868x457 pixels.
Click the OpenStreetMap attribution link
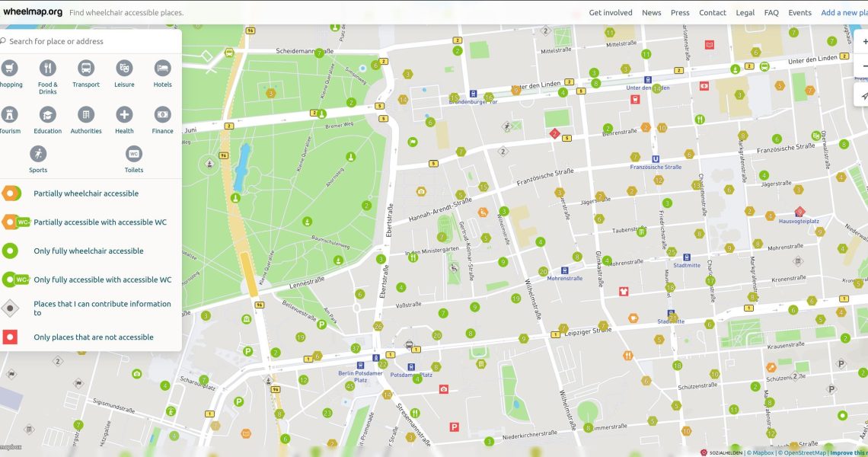pos(802,452)
